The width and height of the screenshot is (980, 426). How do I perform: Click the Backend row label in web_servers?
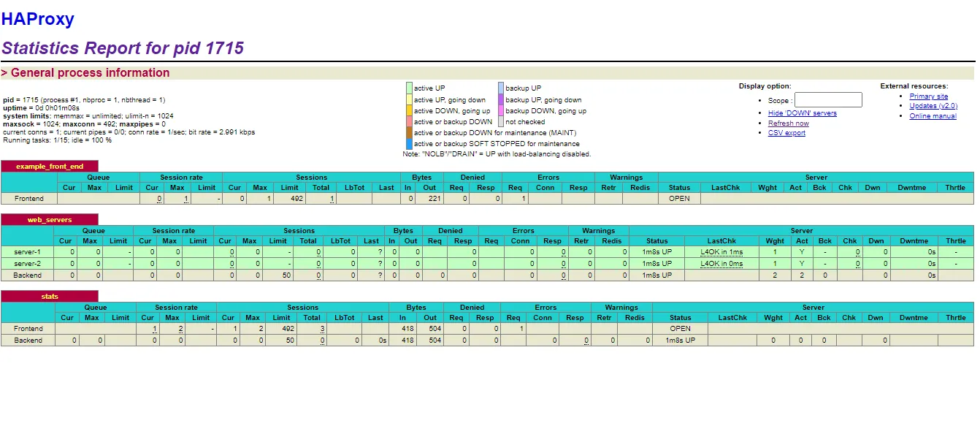coord(28,275)
